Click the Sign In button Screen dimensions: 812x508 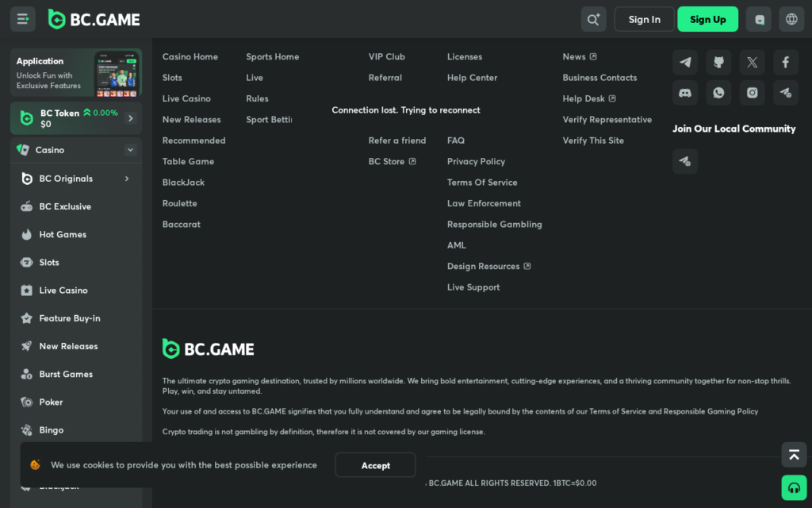(644, 19)
